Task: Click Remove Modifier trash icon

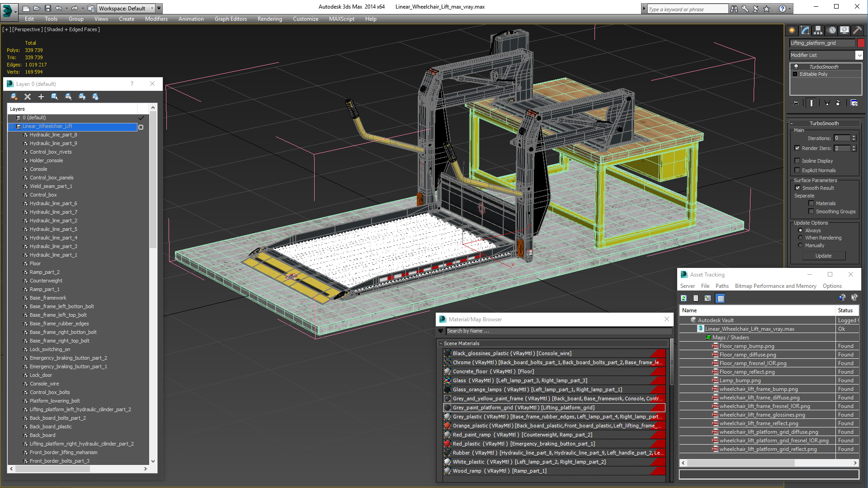Action: (838, 103)
